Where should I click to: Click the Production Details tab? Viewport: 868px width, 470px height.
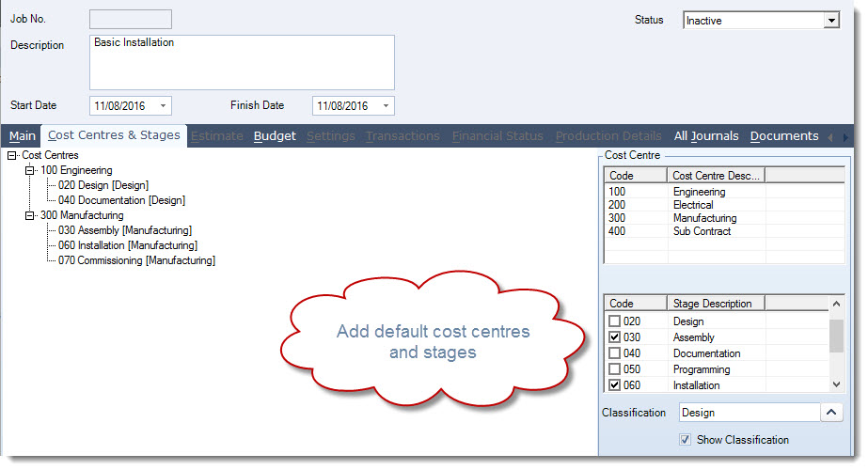608,136
